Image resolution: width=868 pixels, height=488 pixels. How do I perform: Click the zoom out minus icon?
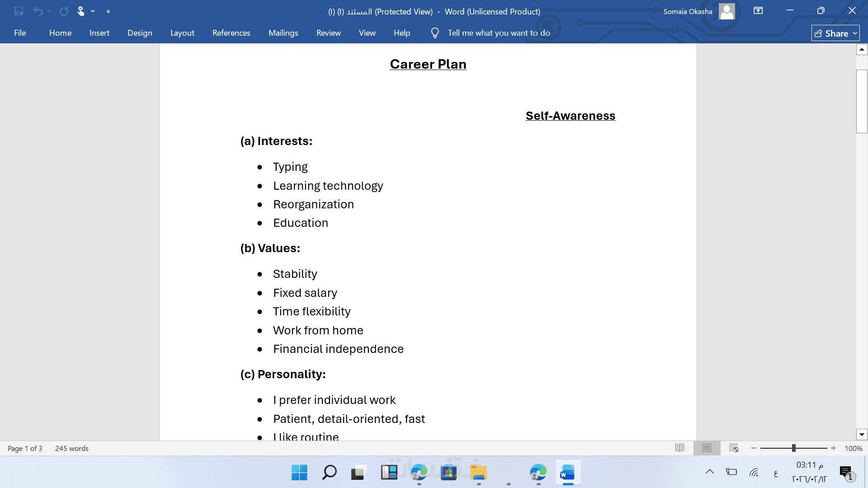pyautogui.click(x=754, y=448)
